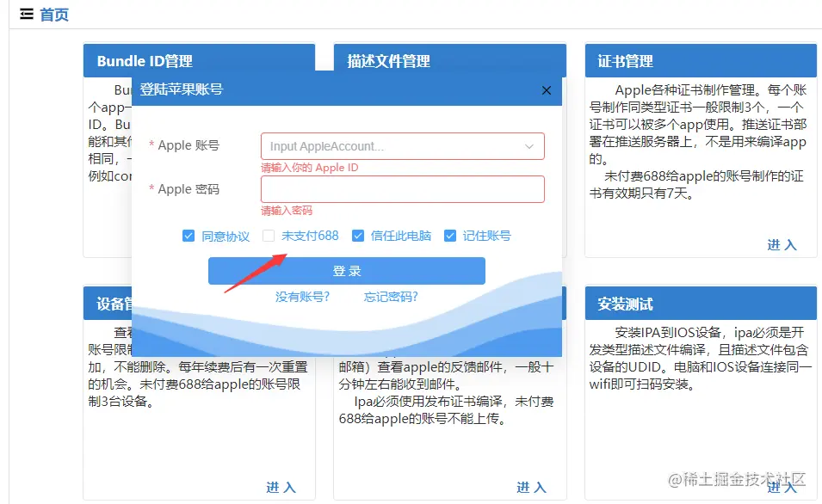822x504 pixels.
Task: Click 进入 in the 设备管理 card
Action: [x=281, y=488]
